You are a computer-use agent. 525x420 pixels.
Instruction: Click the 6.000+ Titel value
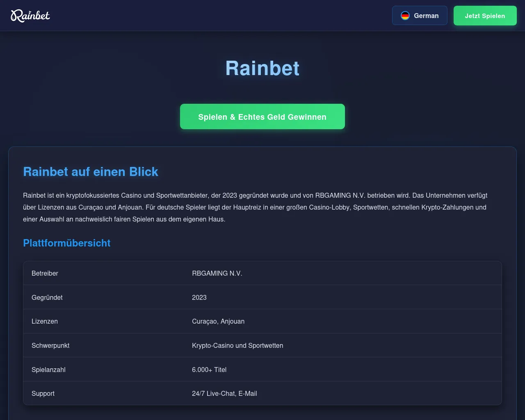209,370
